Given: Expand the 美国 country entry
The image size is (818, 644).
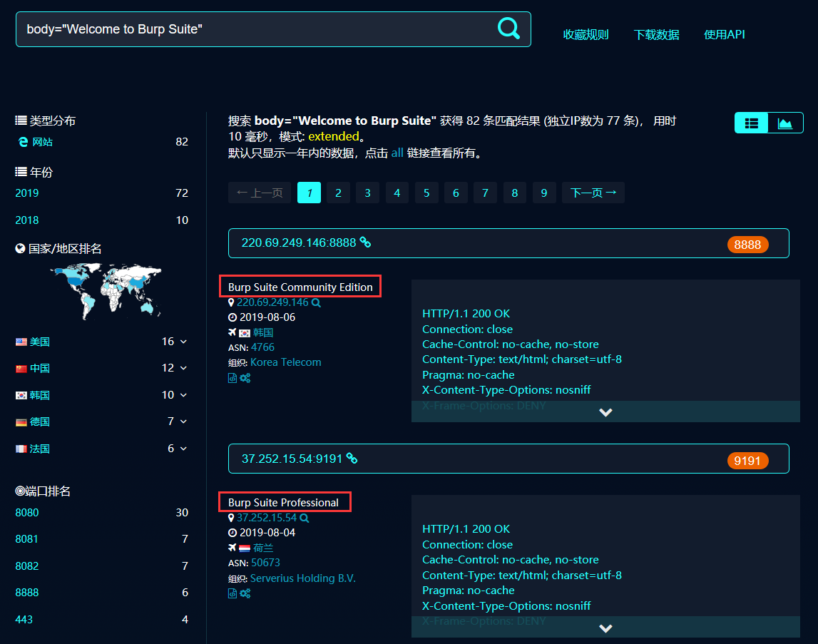Looking at the screenshot, I should pos(183,342).
